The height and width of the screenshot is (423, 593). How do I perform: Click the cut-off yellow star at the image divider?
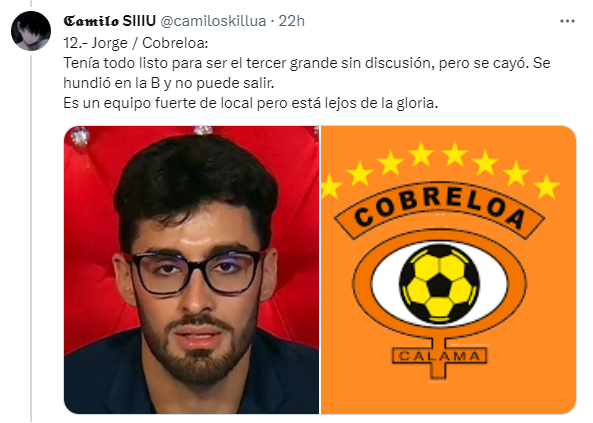(x=330, y=186)
